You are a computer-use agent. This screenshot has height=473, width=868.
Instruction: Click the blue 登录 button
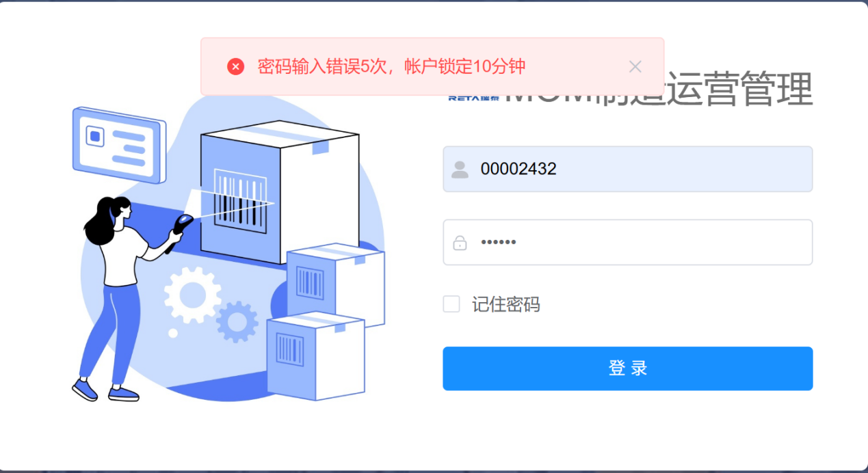628,368
